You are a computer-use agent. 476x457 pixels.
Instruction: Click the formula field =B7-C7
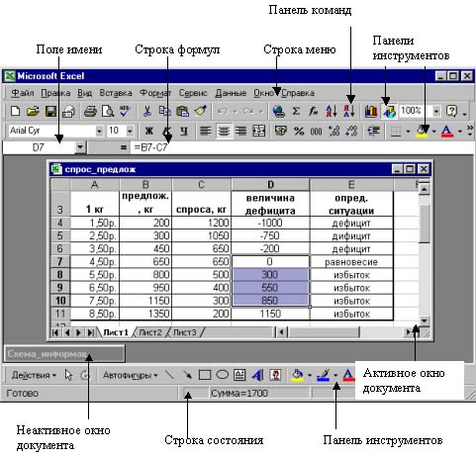pyautogui.click(x=302, y=147)
